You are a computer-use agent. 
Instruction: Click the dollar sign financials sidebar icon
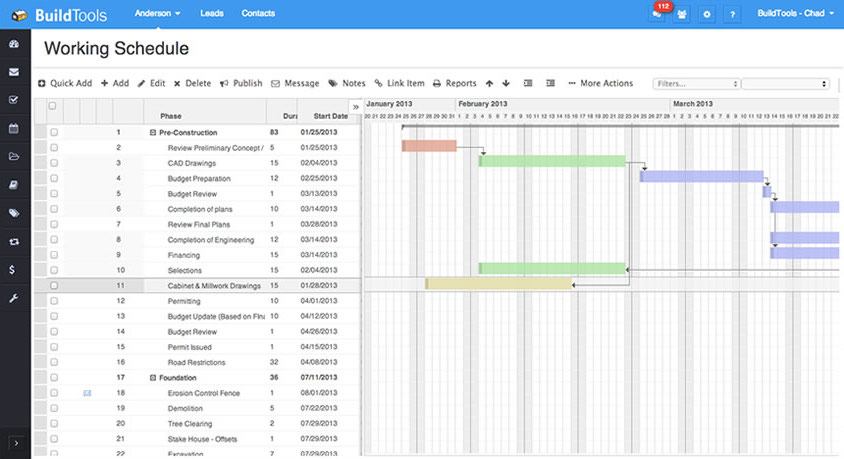pyautogui.click(x=12, y=270)
